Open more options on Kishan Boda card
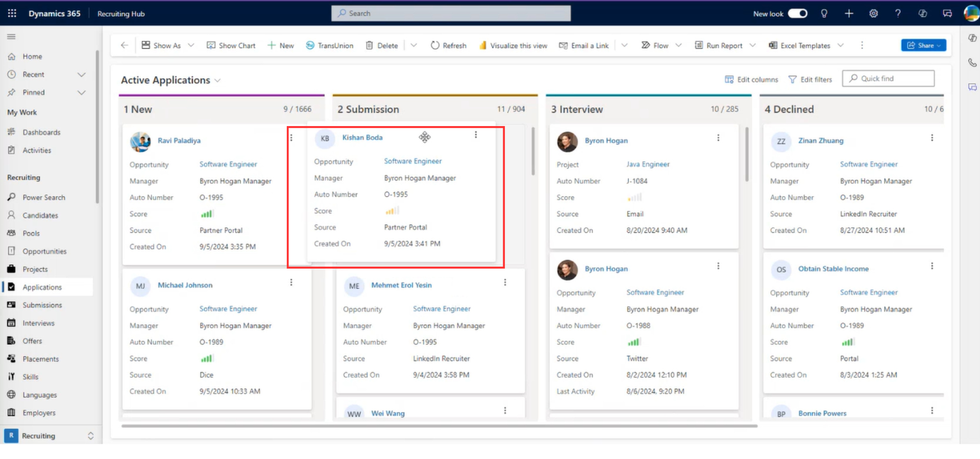This screenshot has width=980, height=459. (x=476, y=135)
